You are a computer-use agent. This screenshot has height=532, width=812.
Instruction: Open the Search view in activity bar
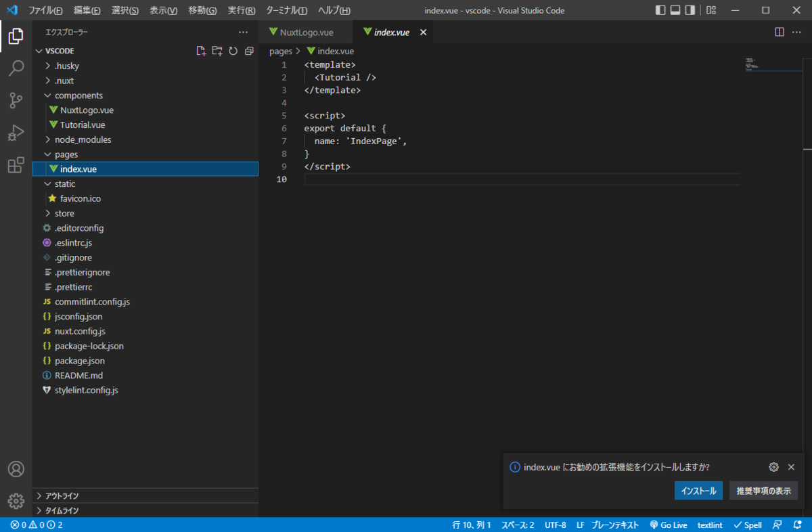click(x=16, y=68)
